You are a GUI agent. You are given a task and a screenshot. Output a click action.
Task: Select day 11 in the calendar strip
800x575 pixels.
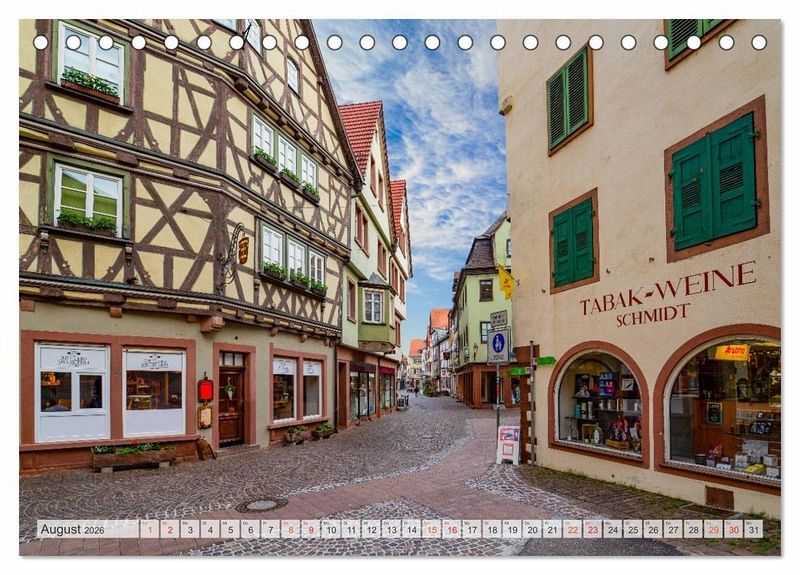351,529
